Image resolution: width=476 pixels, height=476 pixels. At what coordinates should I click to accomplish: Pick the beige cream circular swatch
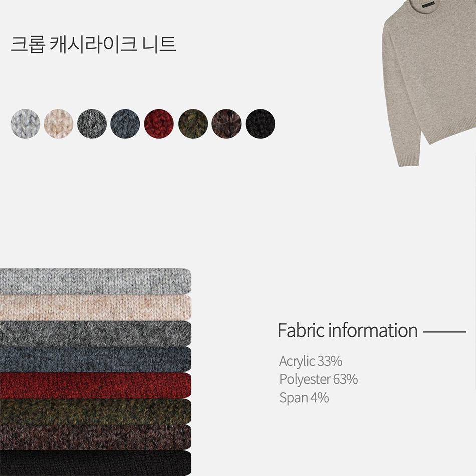point(58,124)
